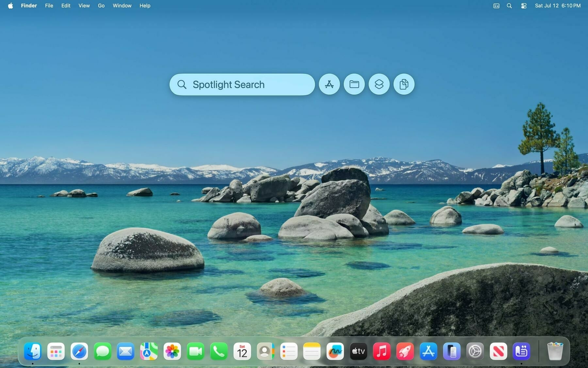This screenshot has height=368, width=588.
Task: Open Mail from the Dock
Action: point(126,351)
